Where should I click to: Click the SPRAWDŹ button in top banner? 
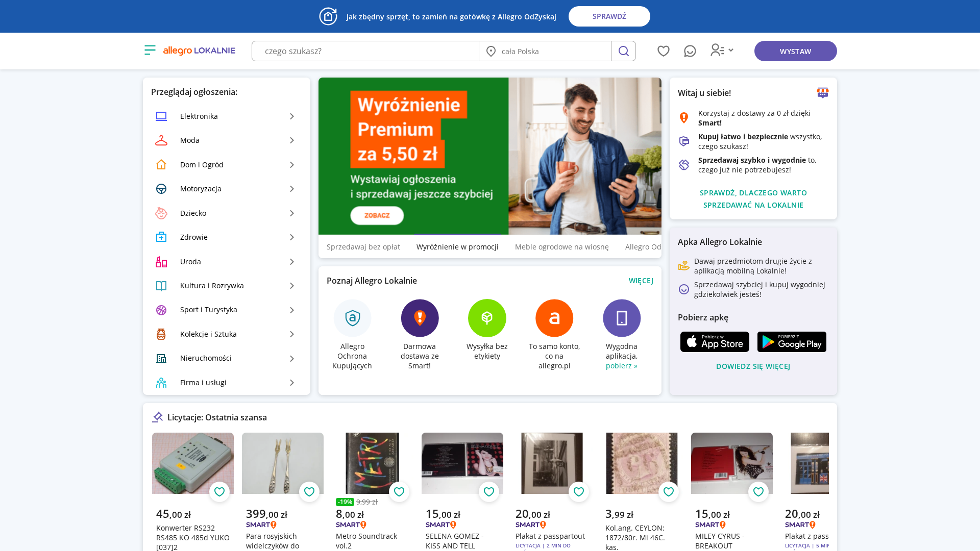[x=609, y=16]
